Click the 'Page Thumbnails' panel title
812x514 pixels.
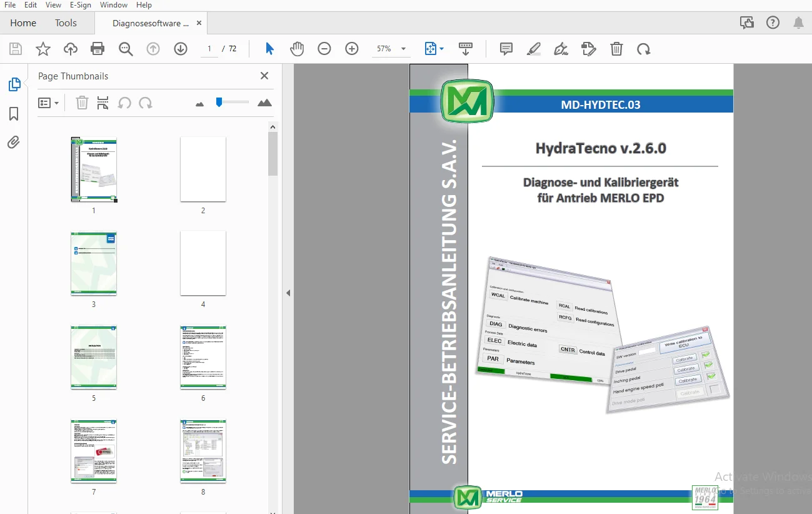(73, 76)
